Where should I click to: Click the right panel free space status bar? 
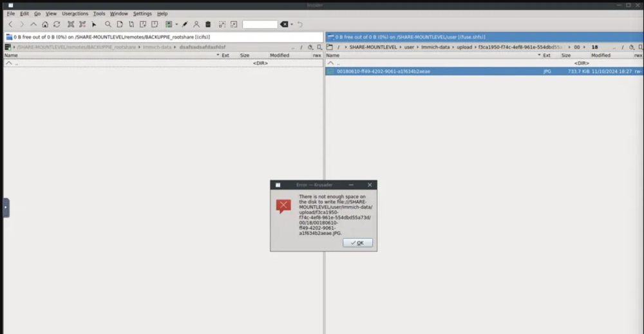point(485,37)
